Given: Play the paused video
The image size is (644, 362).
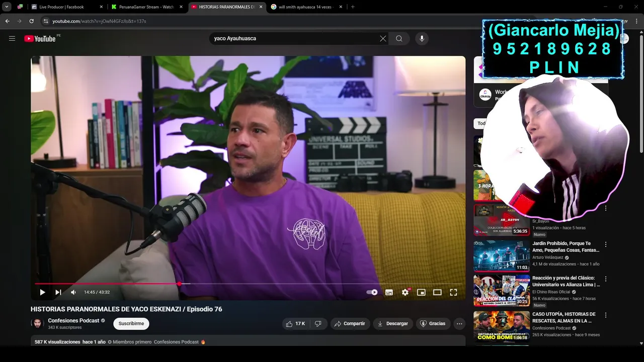Looking at the screenshot, I should click(42, 292).
